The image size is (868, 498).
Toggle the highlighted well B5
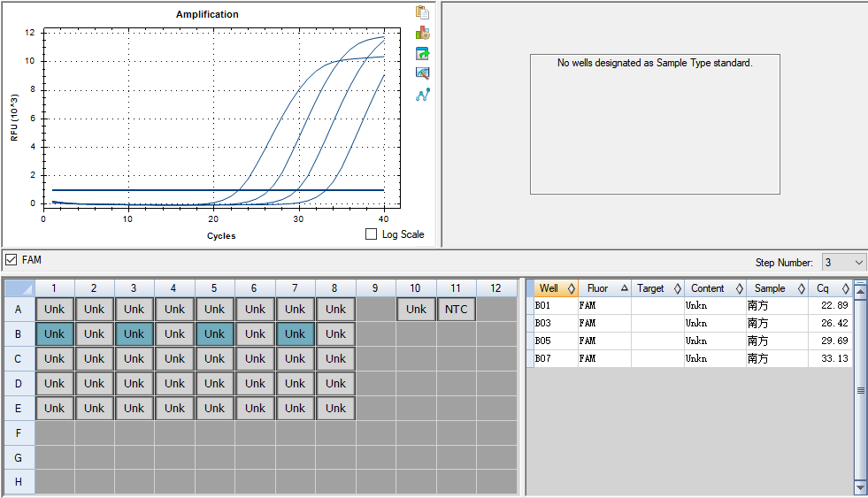[x=214, y=334]
